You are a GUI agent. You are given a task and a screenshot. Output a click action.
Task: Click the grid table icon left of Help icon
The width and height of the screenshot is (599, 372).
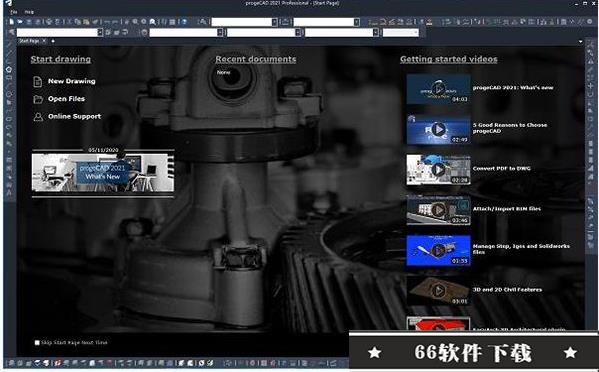click(x=172, y=22)
